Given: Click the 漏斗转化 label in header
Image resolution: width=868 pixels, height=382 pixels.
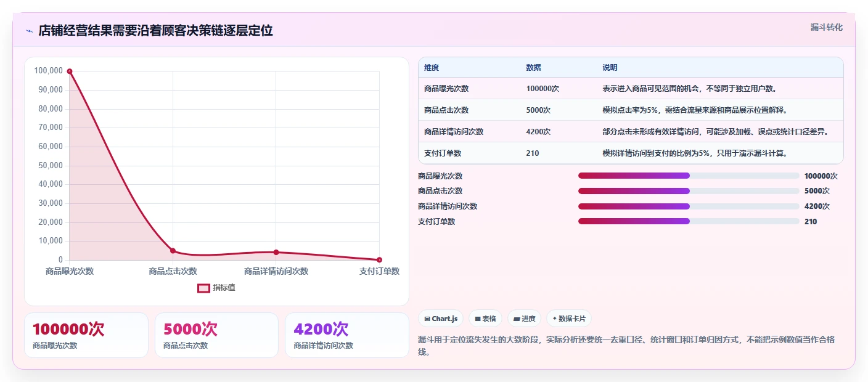Looking at the screenshot, I should click(826, 27).
